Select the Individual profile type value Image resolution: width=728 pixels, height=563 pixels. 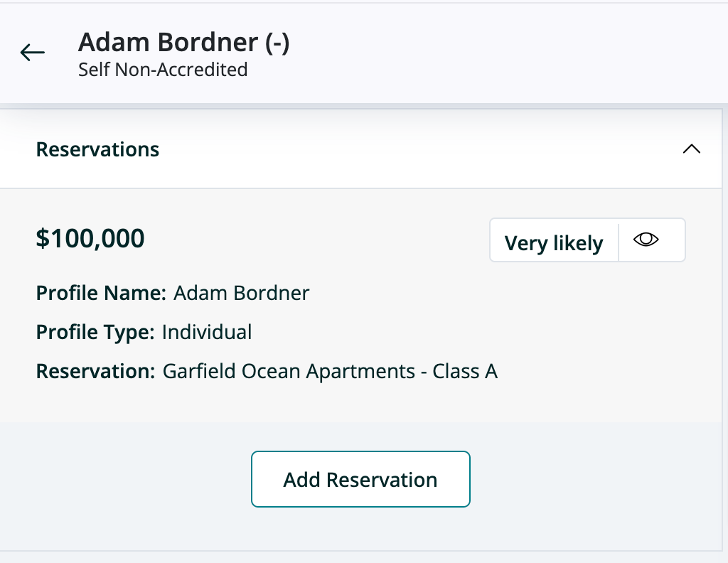(207, 332)
